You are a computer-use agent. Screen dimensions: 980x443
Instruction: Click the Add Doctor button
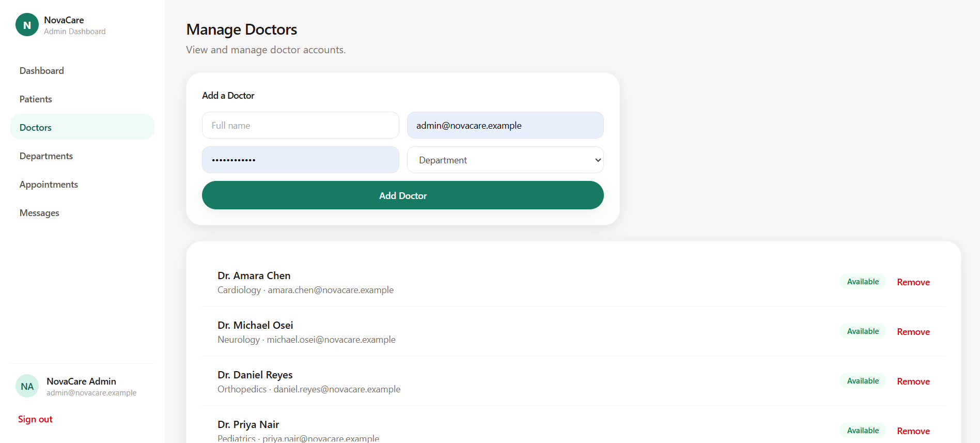click(403, 195)
